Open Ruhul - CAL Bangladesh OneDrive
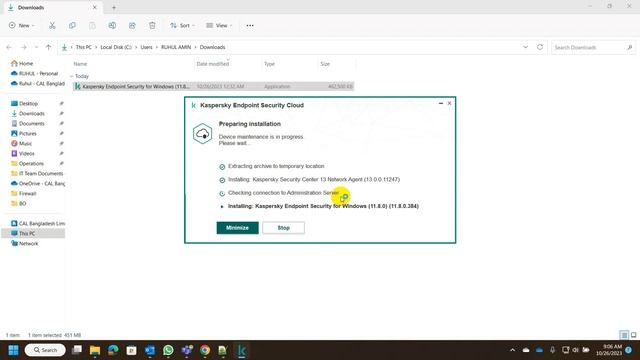Screen dimensions: 640x360 (x=38, y=84)
